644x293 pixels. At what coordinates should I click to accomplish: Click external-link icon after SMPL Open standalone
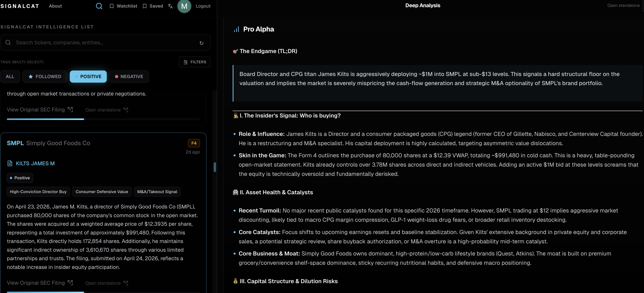126,283
